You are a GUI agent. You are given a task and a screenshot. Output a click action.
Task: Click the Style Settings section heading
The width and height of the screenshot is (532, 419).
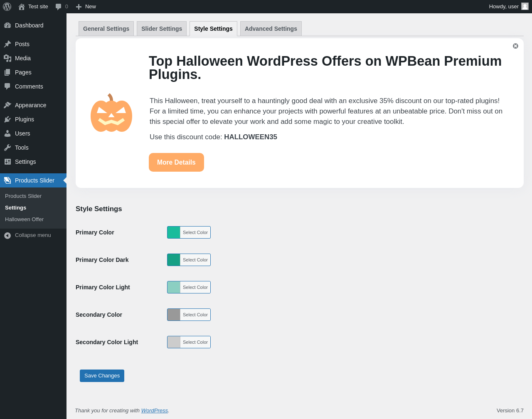tap(99, 209)
